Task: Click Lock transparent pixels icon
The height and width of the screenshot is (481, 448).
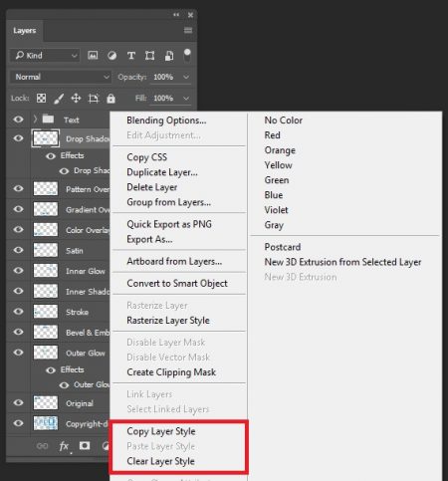Action: click(x=41, y=98)
